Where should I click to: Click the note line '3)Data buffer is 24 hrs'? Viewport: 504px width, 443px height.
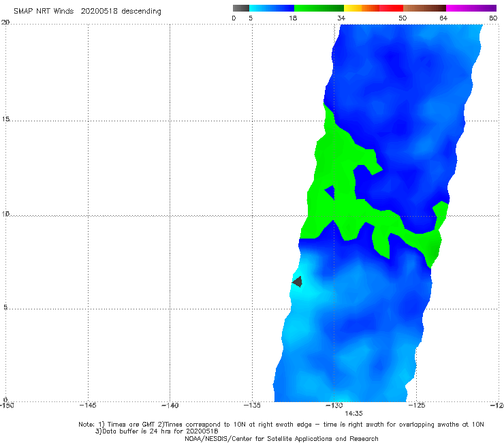[157, 431]
